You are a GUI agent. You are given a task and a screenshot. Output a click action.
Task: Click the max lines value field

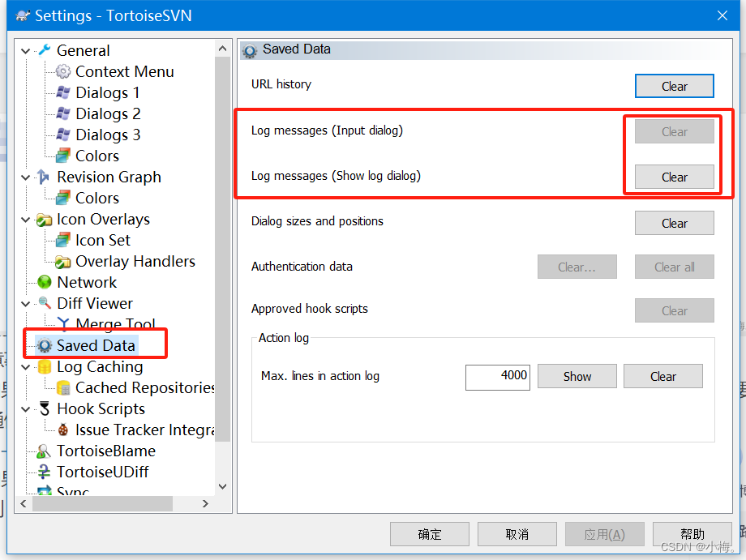pyautogui.click(x=497, y=376)
